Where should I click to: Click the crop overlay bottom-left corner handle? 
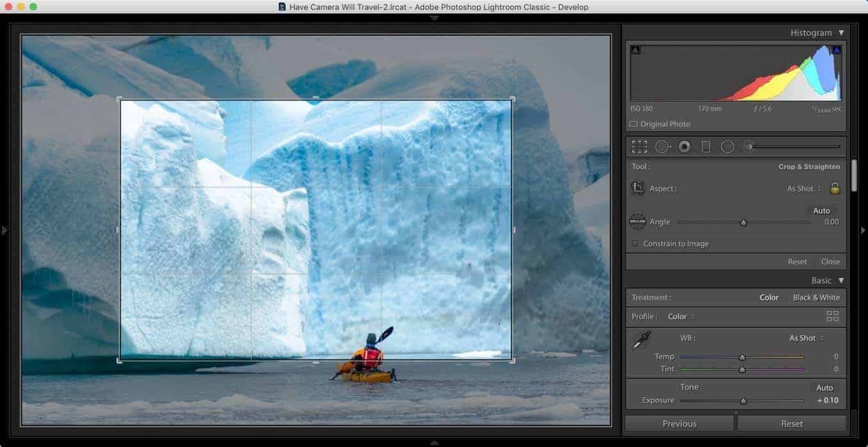tap(120, 361)
